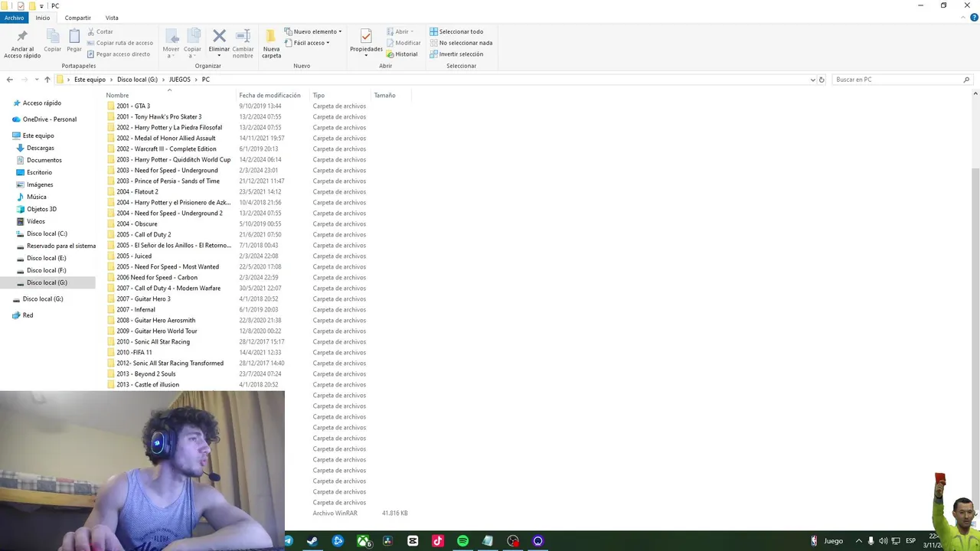Screen dimensions: 980x551
Task: Click Pegar acceso directo
Action: point(118,54)
